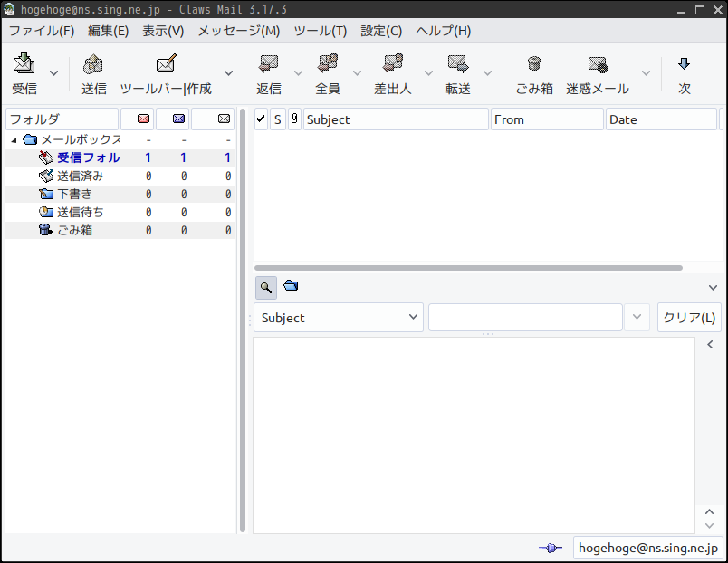Click the quick search text input field

tap(525, 318)
